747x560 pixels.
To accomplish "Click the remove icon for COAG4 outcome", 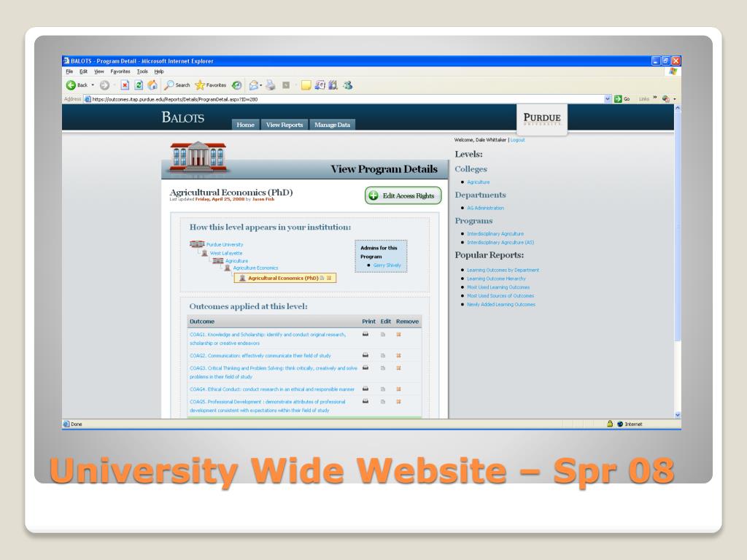I will point(399,389).
